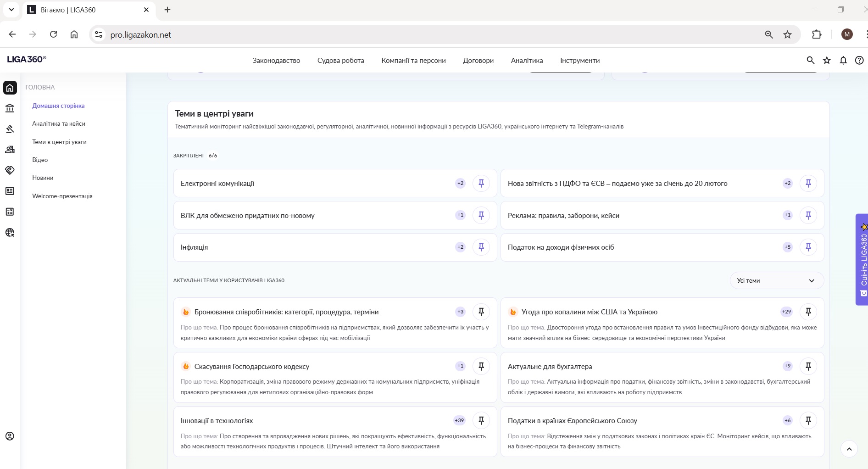Screen dimensions: 868x469
Task: Click the notifications bell icon
Action: coord(843,60)
